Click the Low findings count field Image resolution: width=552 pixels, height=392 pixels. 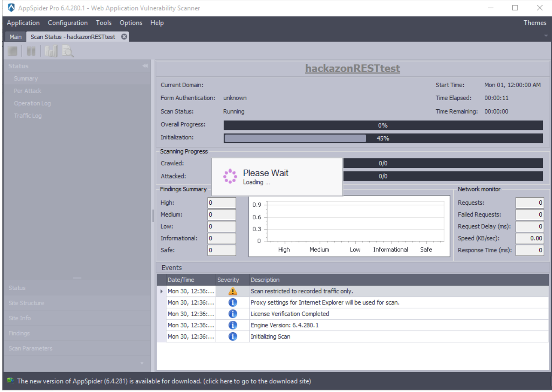222,227
